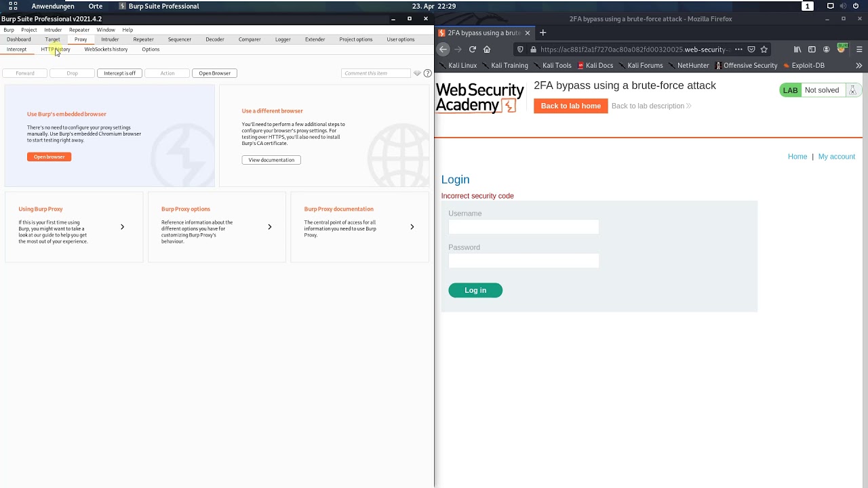Open the Intruder tab in Burp
The image size is (868, 488).
tap(110, 39)
